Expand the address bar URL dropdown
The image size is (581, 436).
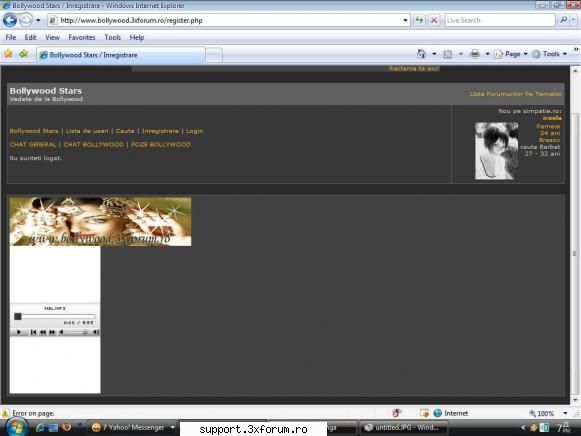[x=405, y=20]
